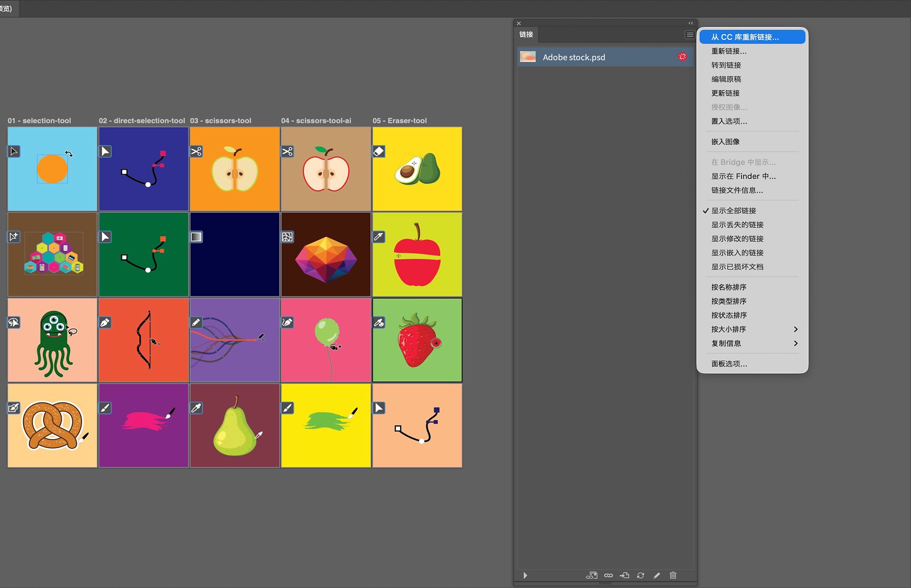911x588 pixels.
Task: Switch to the 链接 panel tab
Action: 526,35
